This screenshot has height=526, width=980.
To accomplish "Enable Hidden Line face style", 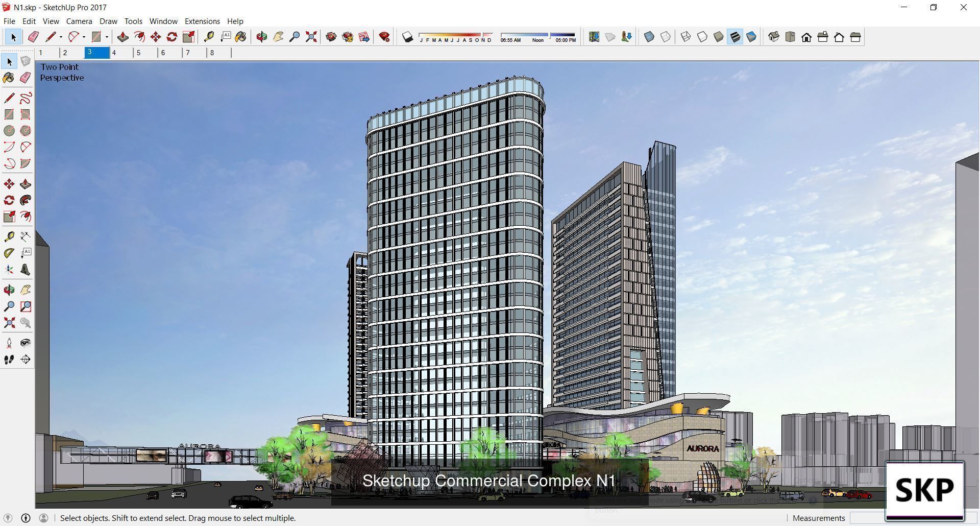I will (x=702, y=37).
